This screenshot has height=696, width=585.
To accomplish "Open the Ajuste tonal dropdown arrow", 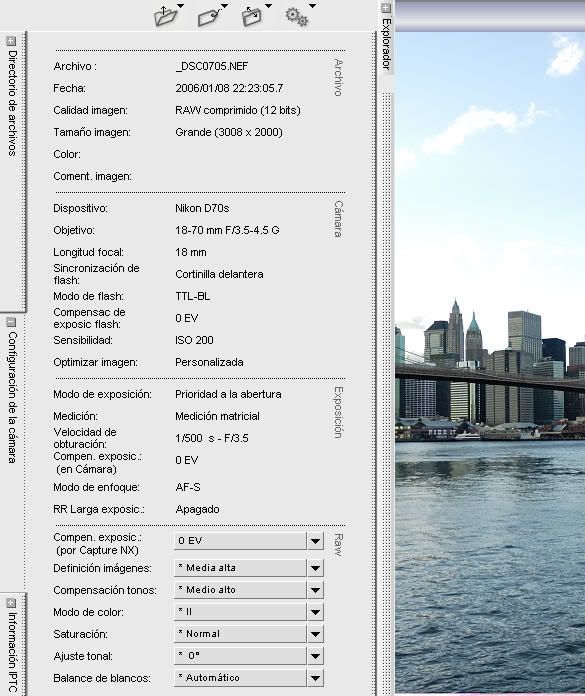I will point(315,656).
